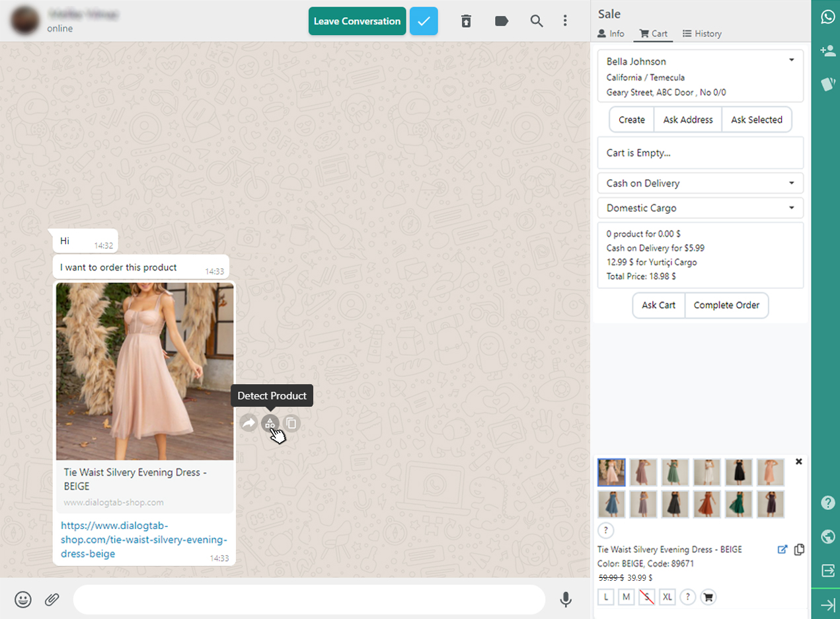The width and height of the screenshot is (840, 619).
Task: Click the emoji icon near the message box
Action: pos(22,599)
